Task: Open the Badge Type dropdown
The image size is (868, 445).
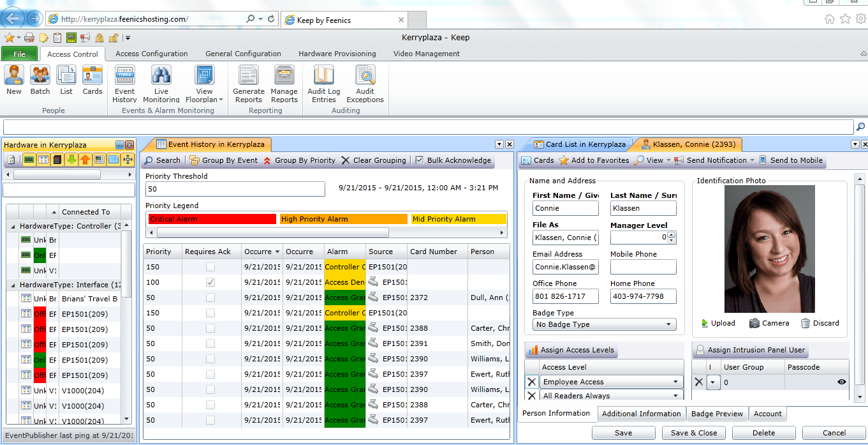Action: (669, 324)
